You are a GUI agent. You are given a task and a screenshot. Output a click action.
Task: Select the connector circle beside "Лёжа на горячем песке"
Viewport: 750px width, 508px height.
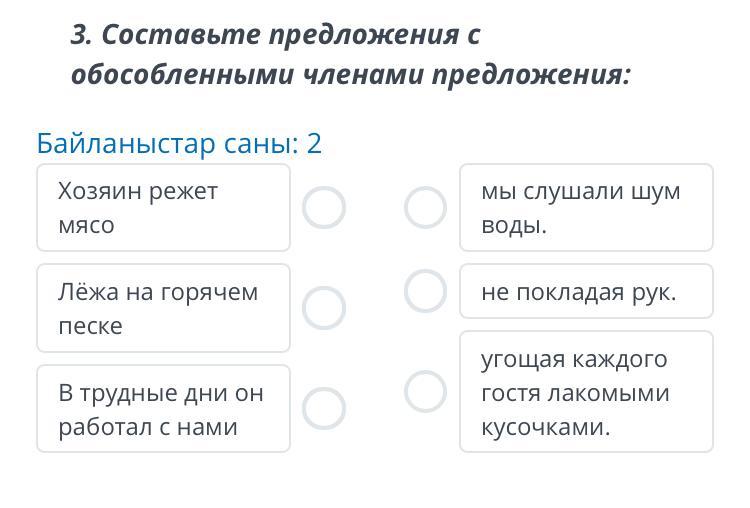(324, 308)
